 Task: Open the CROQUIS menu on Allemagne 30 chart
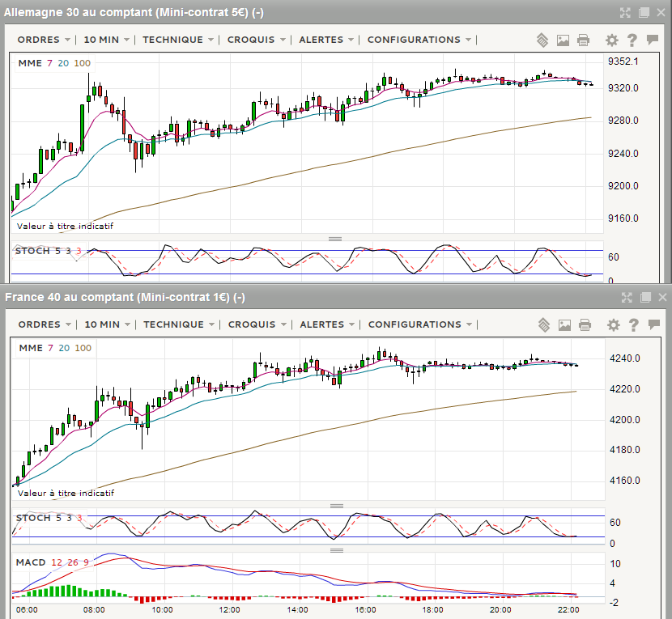pyautogui.click(x=256, y=40)
